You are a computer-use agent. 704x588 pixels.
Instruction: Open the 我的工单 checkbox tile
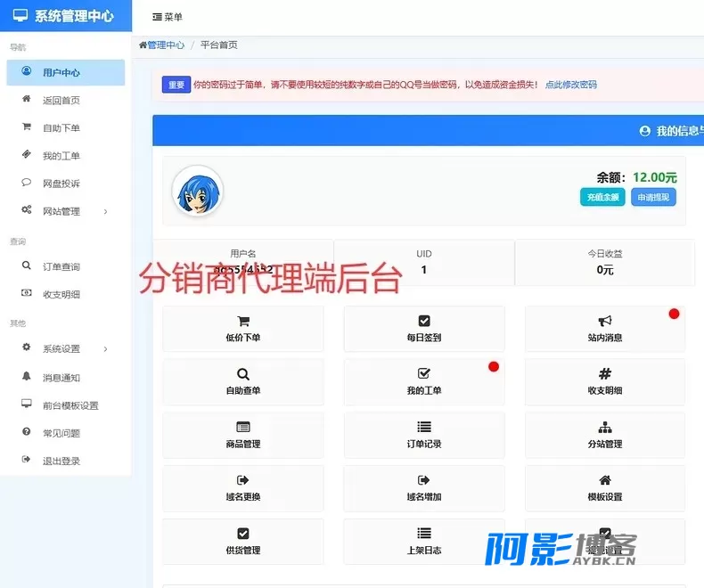point(424,382)
